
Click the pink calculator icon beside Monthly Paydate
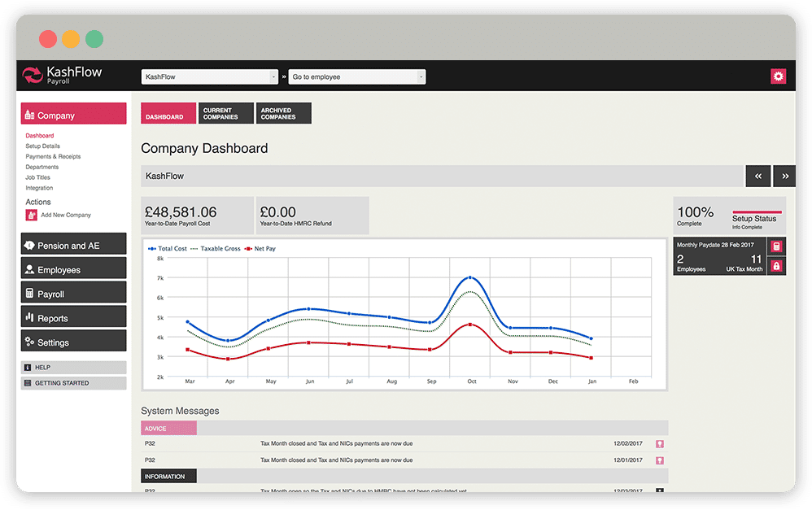click(x=776, y=246)
